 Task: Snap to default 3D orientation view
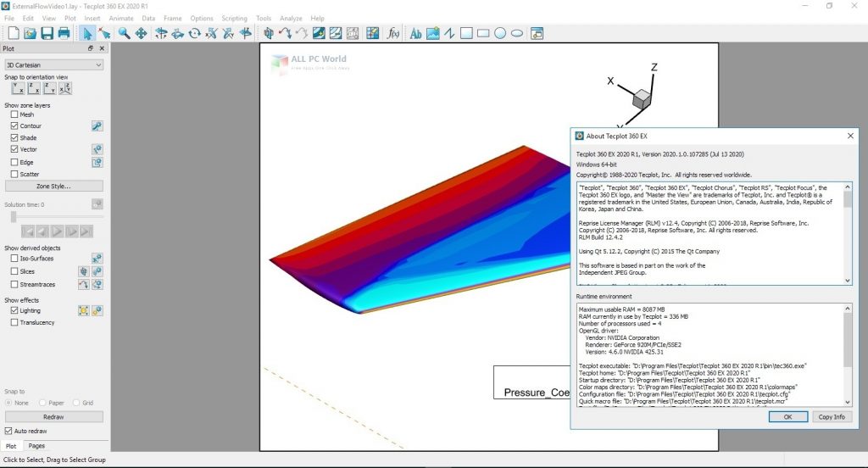tap(65, 88)
